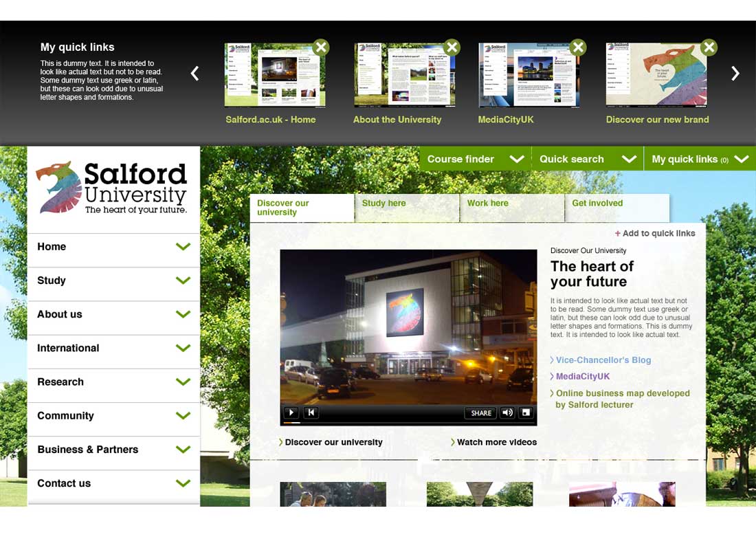Viewport: 756px width, 550px height.
Task: Expand the Research menu chevron
Action: [x=184, y=382]
